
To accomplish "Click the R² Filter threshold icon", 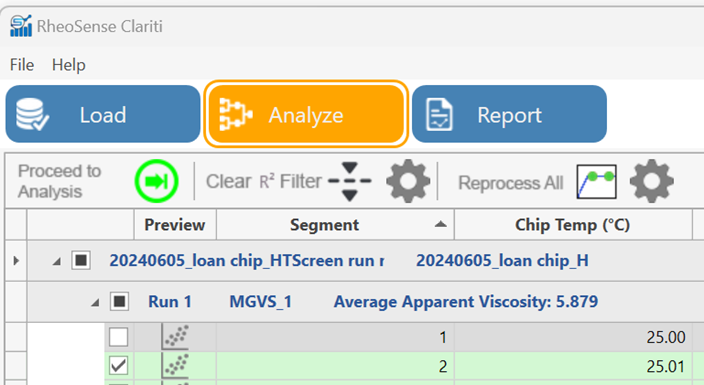I will [x=349, y=181].
